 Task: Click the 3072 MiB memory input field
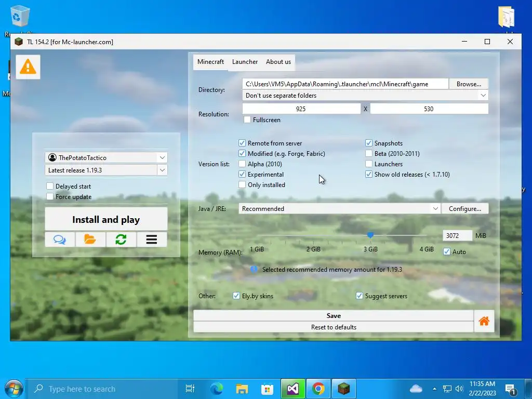pos(457,235)
